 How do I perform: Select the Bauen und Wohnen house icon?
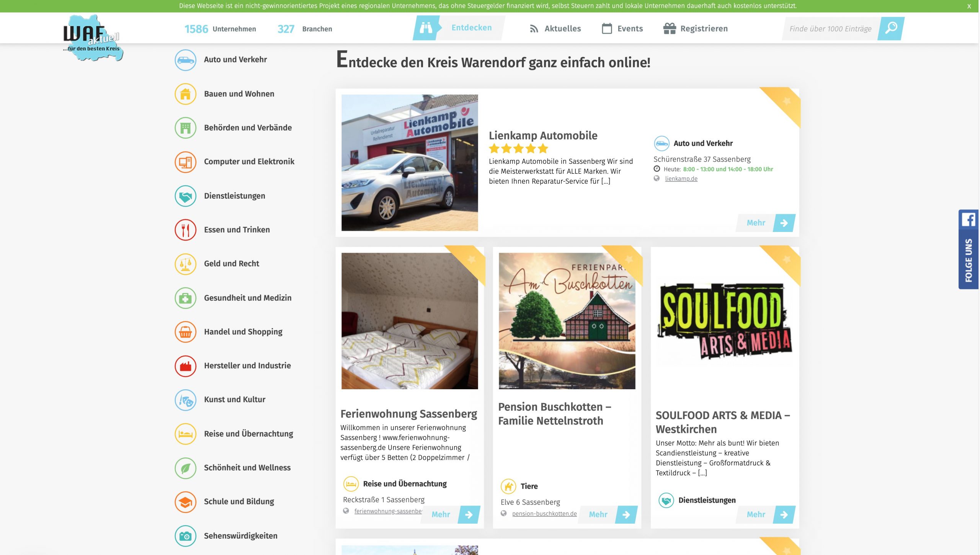[x=185, y=94]
